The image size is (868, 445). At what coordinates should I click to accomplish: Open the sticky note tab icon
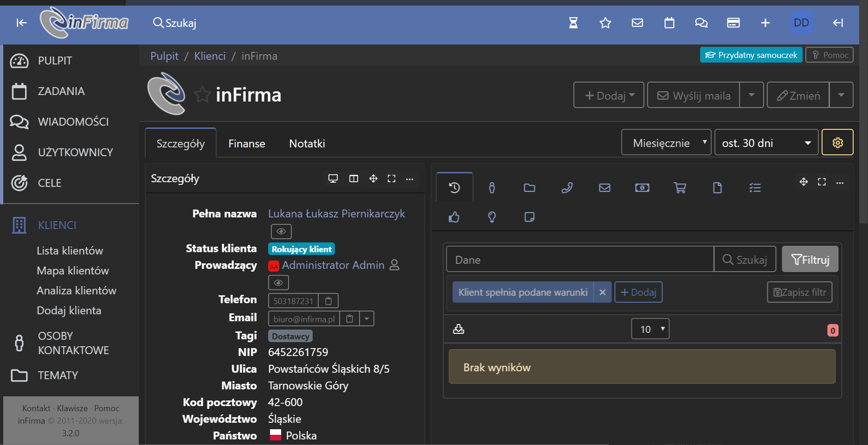(529, 217)
